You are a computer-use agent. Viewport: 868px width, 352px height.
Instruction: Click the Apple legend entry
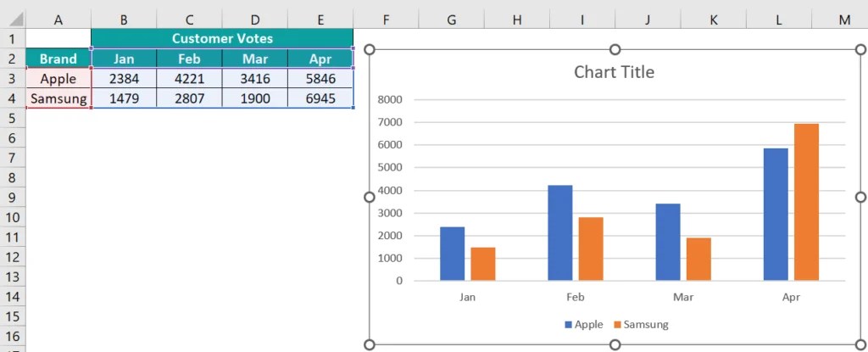583,325
